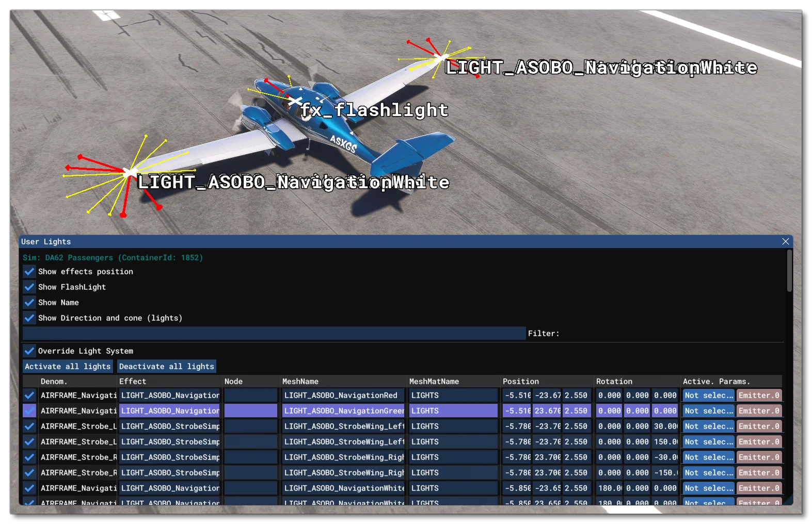Click the User Lights panel vertical scrollbar
Image resolution: width=812 pixels, height=524 pixels.
(x=789, y=271)
